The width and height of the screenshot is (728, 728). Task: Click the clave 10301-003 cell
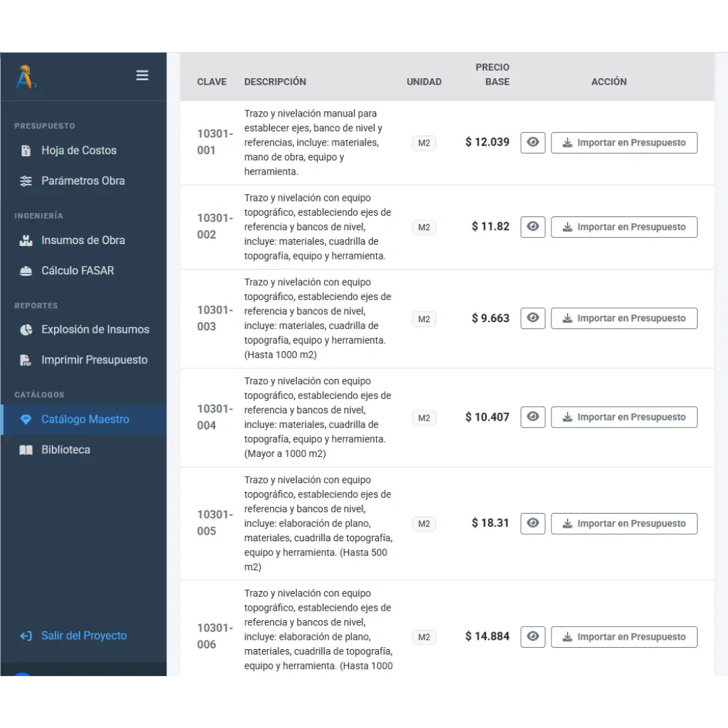215,318
